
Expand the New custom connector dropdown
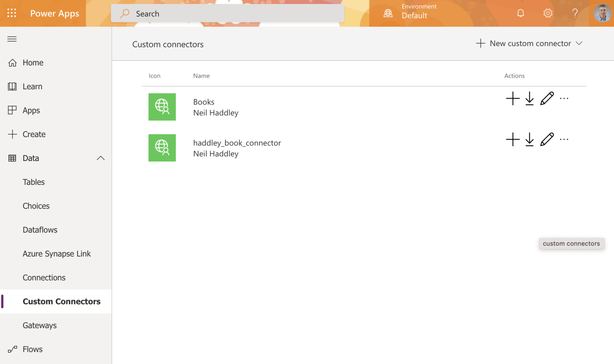[x=579, y=43]
